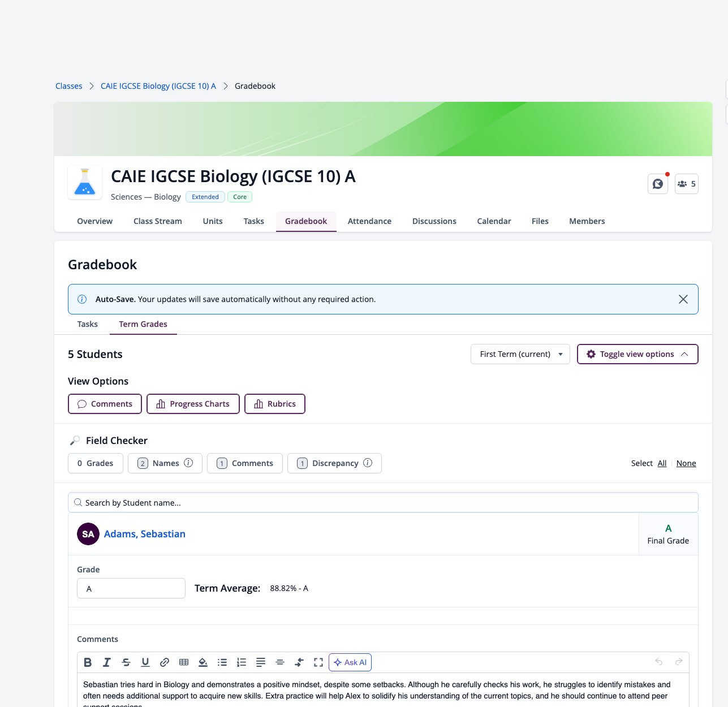Toggle Rubrics view option

tap(275, 404)
